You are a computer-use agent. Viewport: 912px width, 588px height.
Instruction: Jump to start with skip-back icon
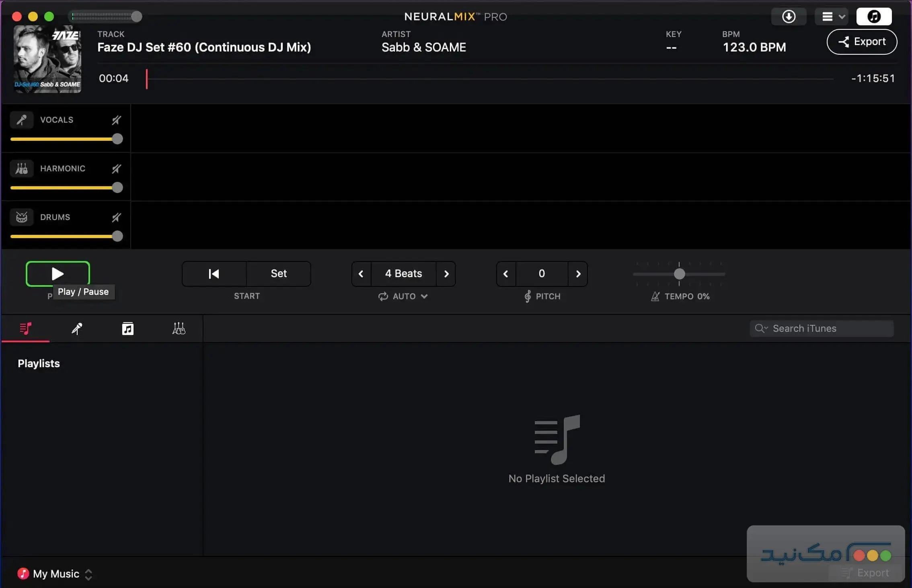(x=214, y=274)
